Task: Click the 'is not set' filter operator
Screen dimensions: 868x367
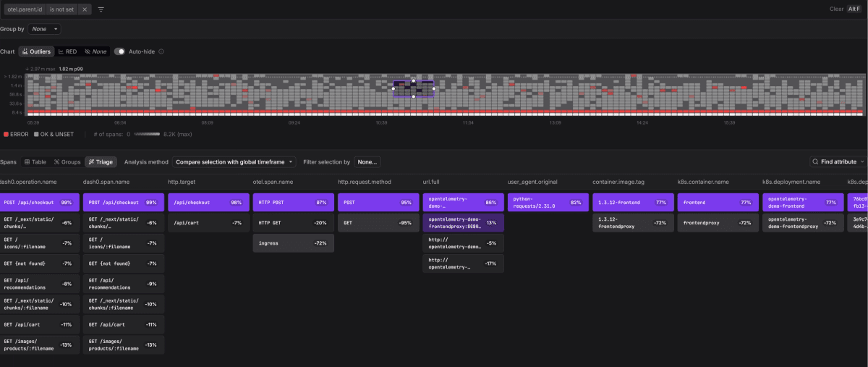Action: click(x=63, y=9)
